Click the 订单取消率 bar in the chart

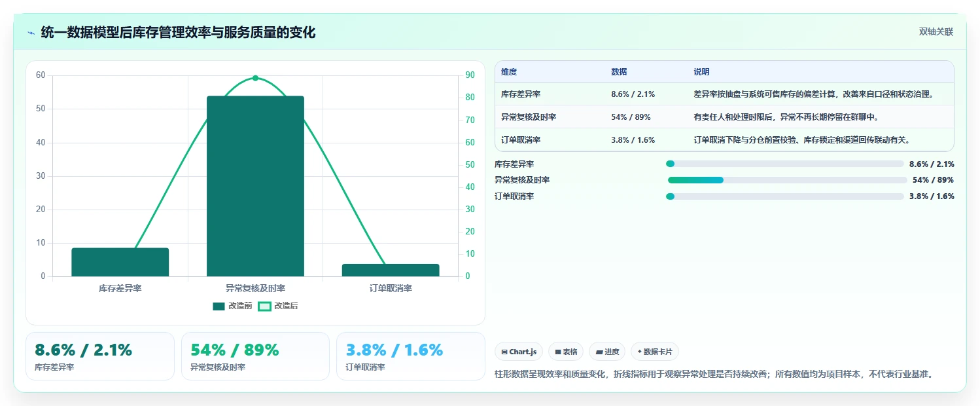391,270
